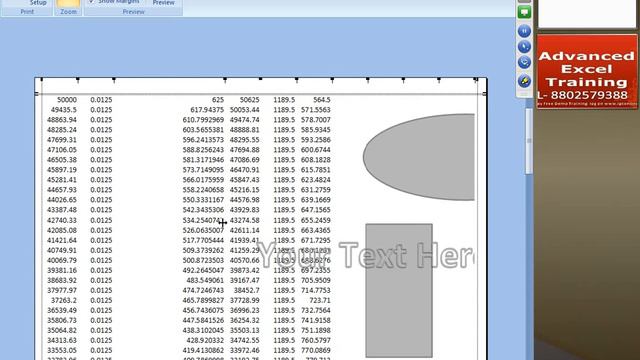This screenshot has width=640, height=360.
Task: Click the cell value 47699.31
Action: click(62, 140)
